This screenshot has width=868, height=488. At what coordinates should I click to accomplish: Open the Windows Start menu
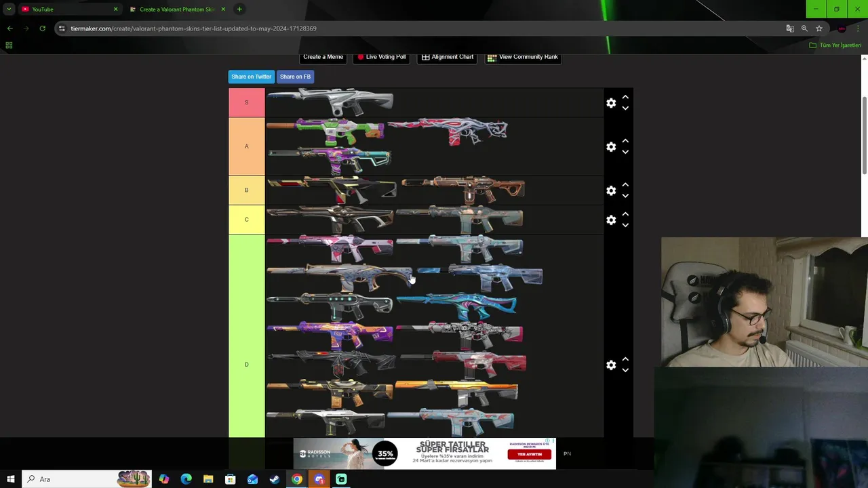[x=11, y=479]
